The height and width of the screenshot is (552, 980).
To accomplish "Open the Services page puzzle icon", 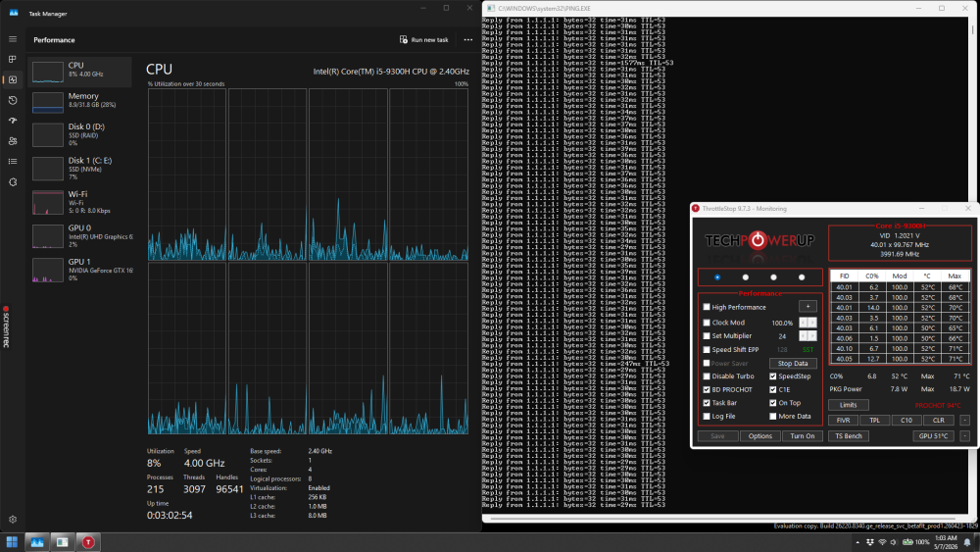I will 13,182.
